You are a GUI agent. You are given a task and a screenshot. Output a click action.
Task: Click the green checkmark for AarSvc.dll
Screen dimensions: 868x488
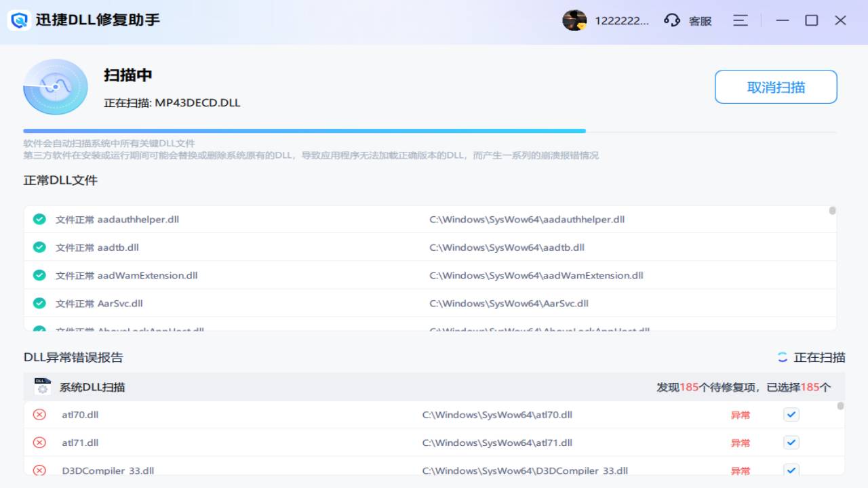click(x=39, y=303)
